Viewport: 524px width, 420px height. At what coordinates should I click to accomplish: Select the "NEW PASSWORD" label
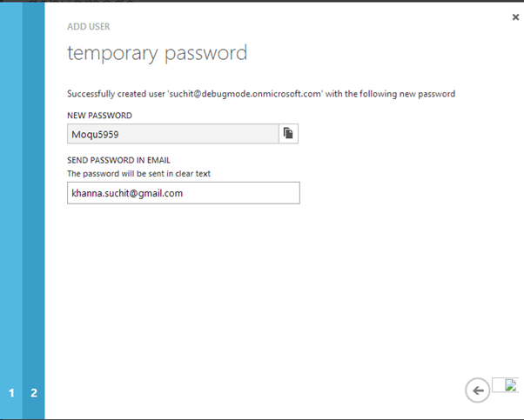pyautogui.click(x=99, y=115)
